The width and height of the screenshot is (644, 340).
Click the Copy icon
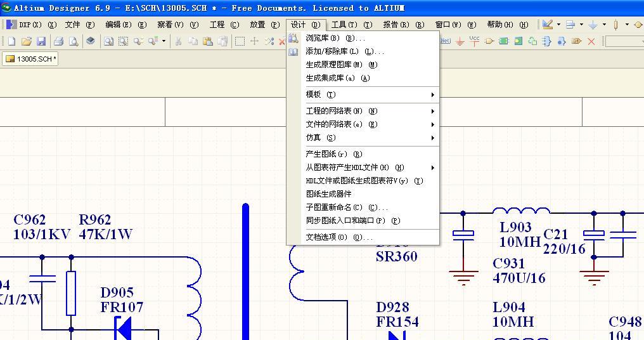coord(193,41)
